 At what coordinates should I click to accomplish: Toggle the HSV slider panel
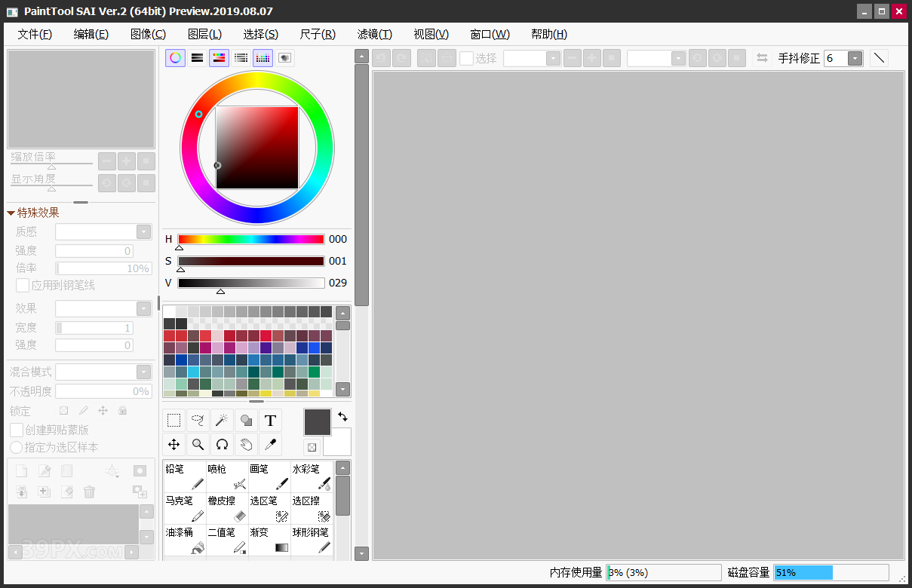(219, 58)
